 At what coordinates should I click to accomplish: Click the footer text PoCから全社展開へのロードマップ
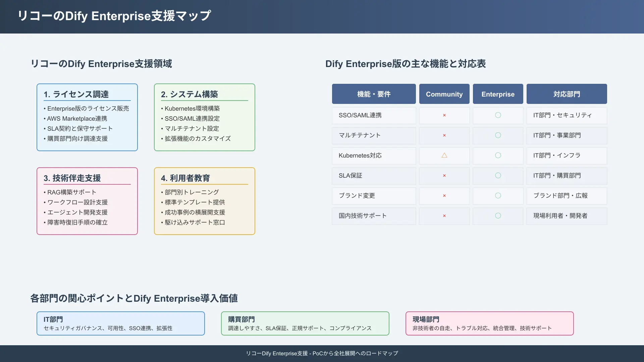[355, 353]
